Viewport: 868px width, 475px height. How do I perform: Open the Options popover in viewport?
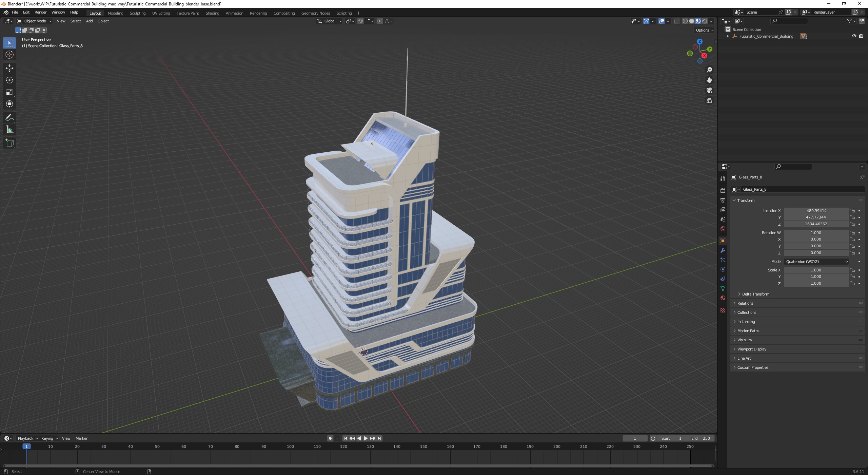pos(705,30)
